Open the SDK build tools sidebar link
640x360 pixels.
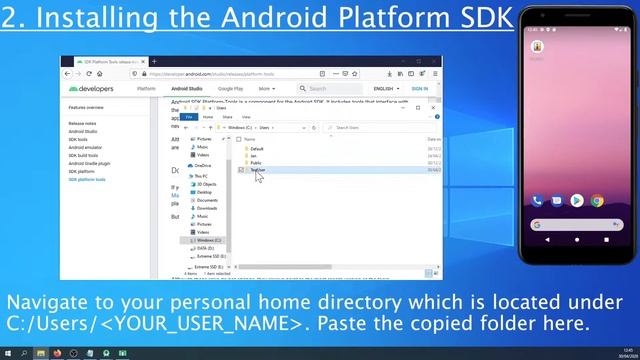pyautogui.click(x=83, y=156)
